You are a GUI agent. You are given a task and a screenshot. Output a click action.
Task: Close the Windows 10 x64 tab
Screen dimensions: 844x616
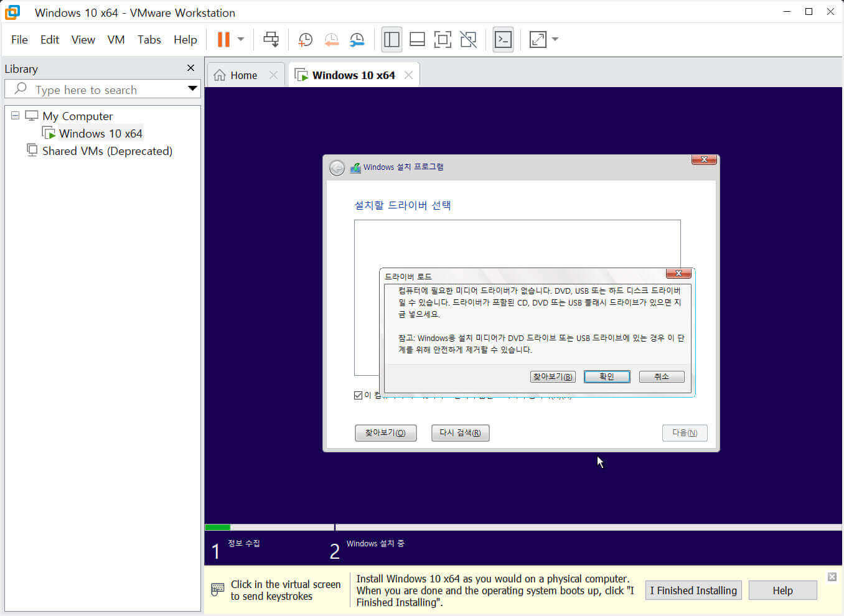click(408, 75)
